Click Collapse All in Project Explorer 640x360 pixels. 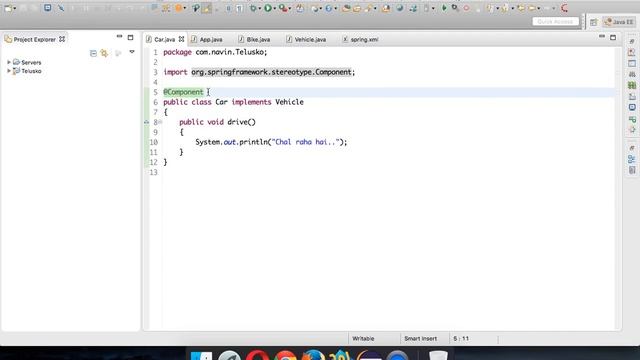(x=93, y=53)
